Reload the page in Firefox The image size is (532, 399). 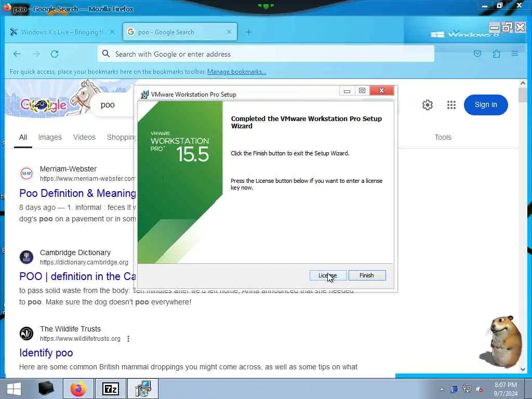pyautogui.click(x=55, y=54)
